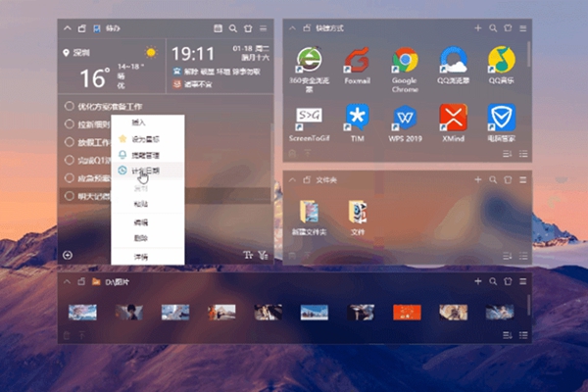Open the orange PPT thumbnail in pictures panel
588x392 pixels.
pos(406,312)
